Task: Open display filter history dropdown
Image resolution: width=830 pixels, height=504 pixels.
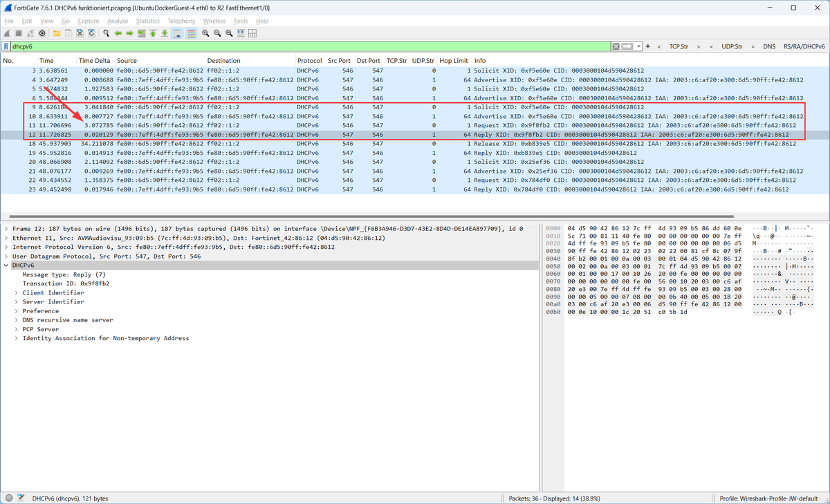Action: [639, 46]
